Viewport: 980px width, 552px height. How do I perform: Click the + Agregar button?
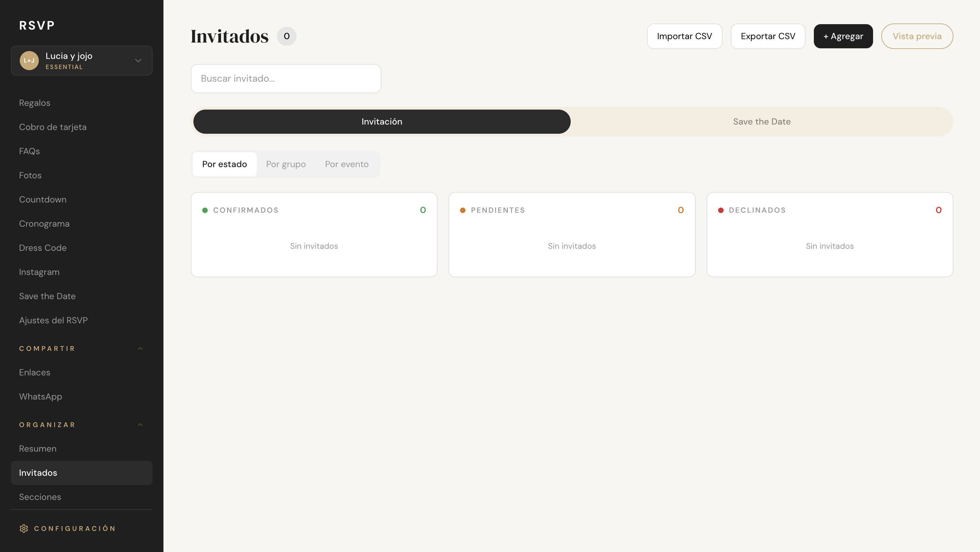pos(843,36)
